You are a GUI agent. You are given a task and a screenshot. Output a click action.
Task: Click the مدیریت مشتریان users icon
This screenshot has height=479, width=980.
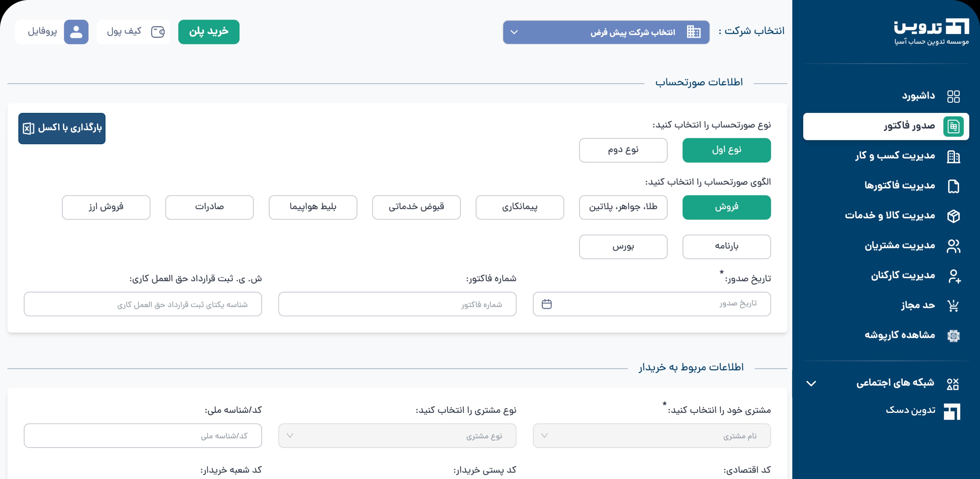coord(953,246)
